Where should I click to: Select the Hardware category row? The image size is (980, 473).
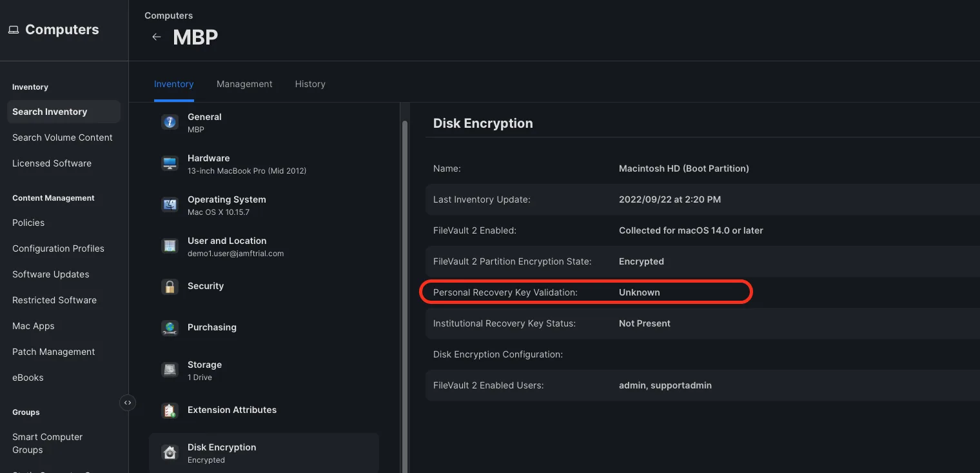264,164
